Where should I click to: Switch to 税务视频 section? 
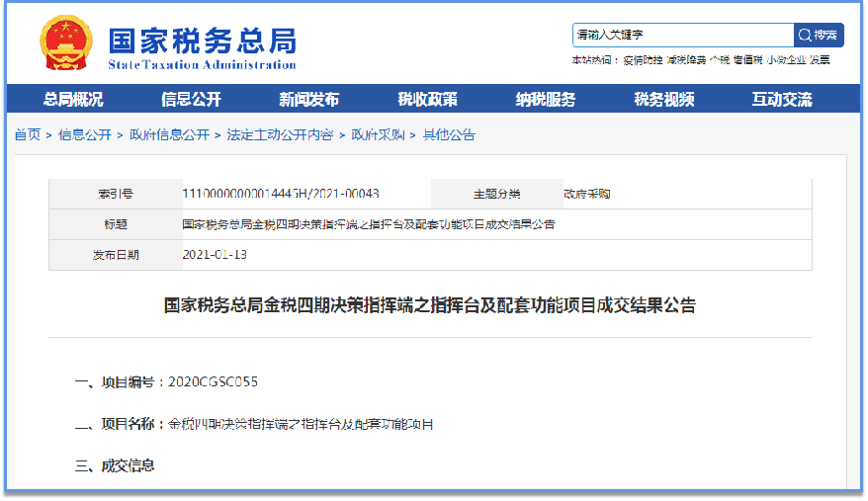coord(663,99)
